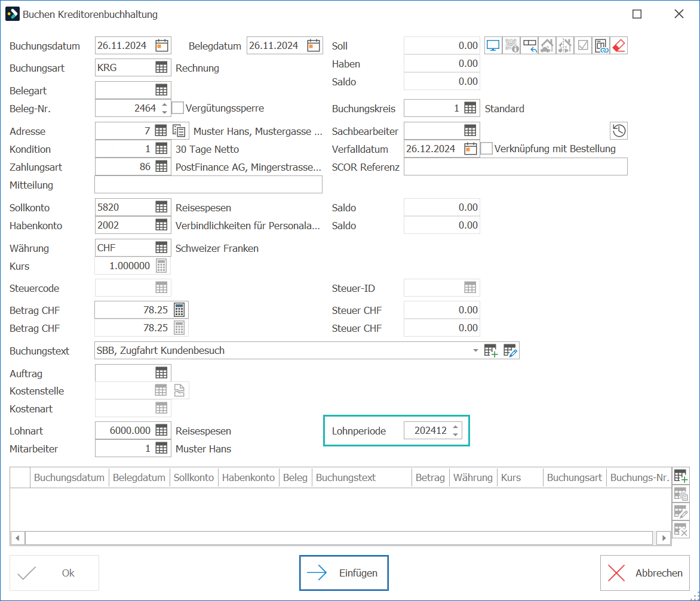This screenshot has height=601, width=700.
Task: Open Belegart selection list
Action: point(161,90)
